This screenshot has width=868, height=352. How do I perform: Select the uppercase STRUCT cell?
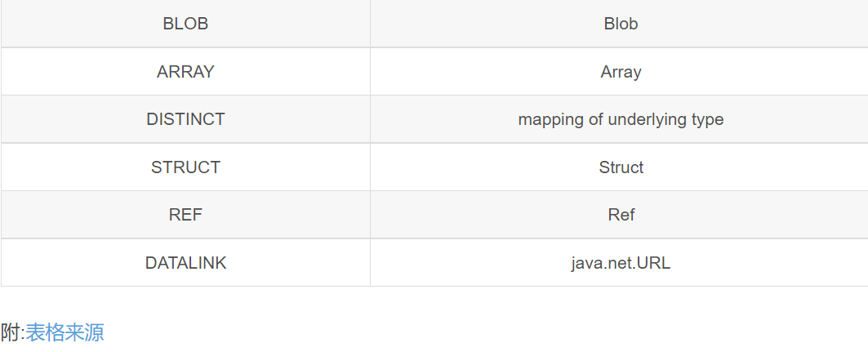click(185, 167)
